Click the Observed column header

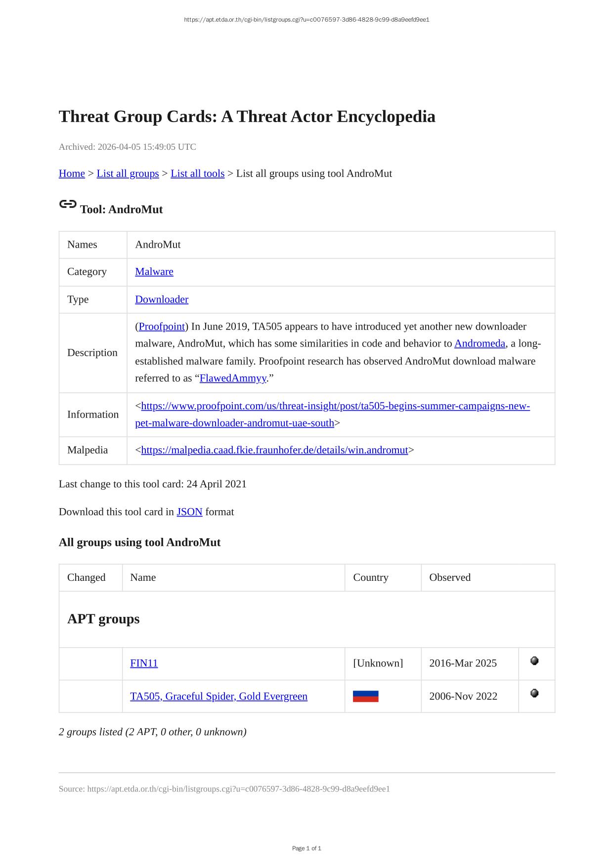(x=449, y=577)
